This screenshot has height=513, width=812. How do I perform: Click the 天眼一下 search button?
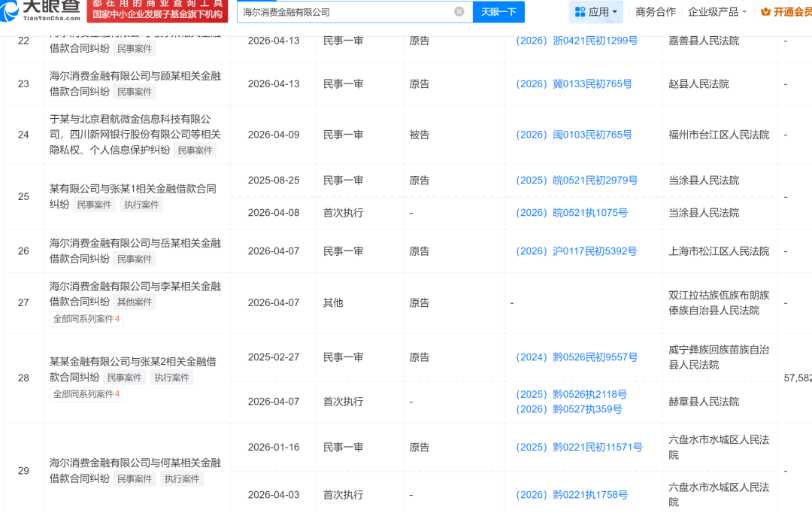(x=498, y=12)
